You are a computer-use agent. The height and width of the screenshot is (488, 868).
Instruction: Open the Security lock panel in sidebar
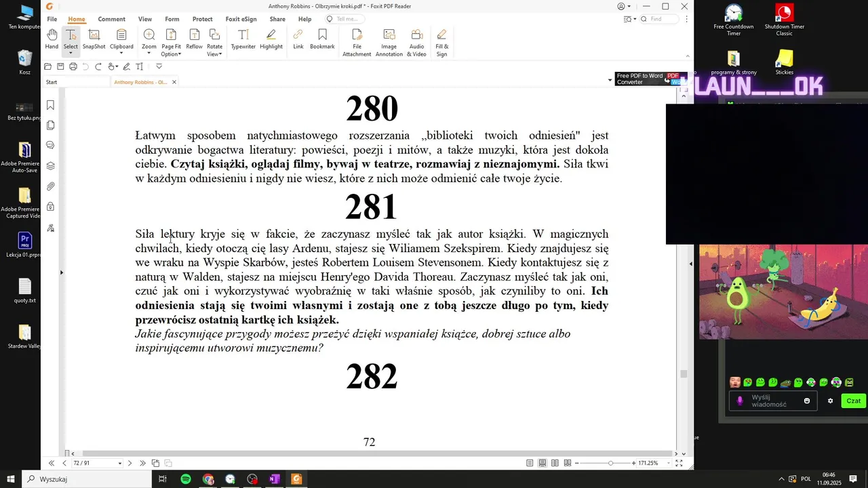coord(50,207)
